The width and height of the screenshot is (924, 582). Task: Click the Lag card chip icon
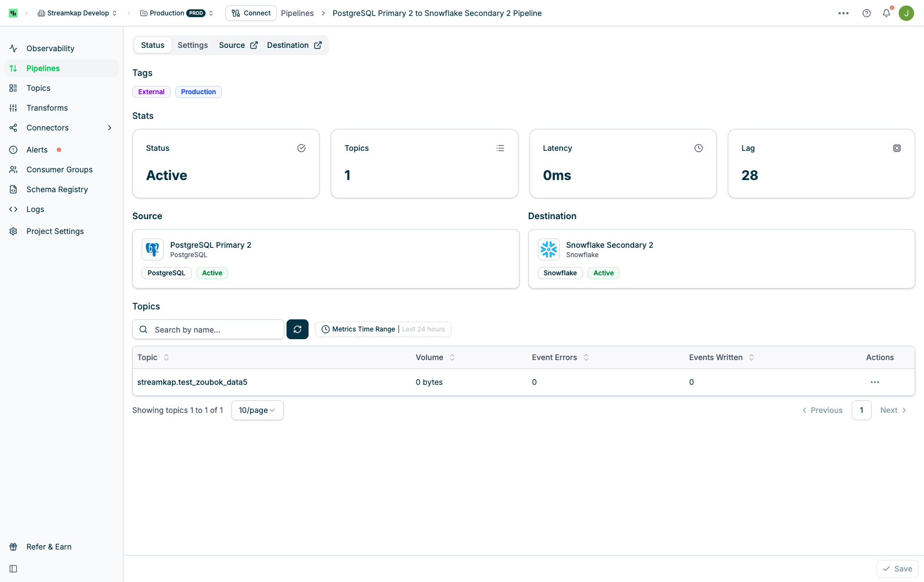tap(897, 148)
